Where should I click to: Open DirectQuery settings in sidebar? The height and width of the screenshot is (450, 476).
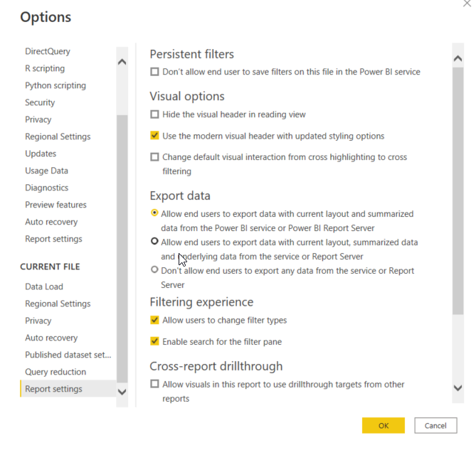pos(48,51)
